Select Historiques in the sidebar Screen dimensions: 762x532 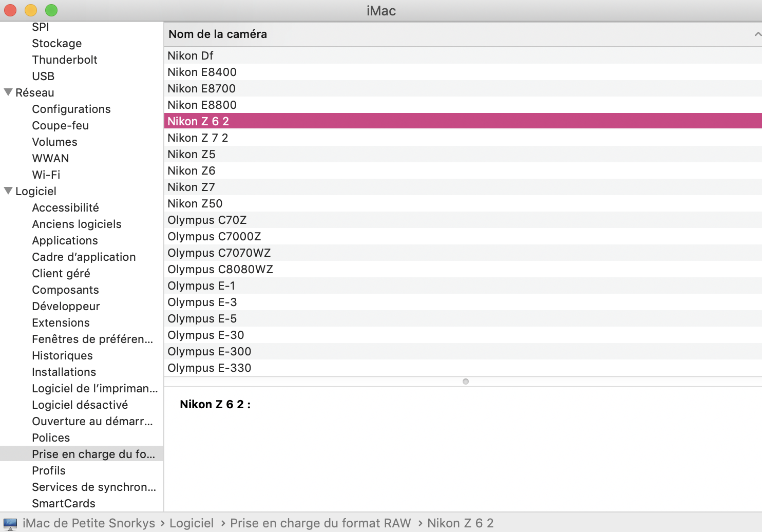pyautogui.click(x=63, y=355)
